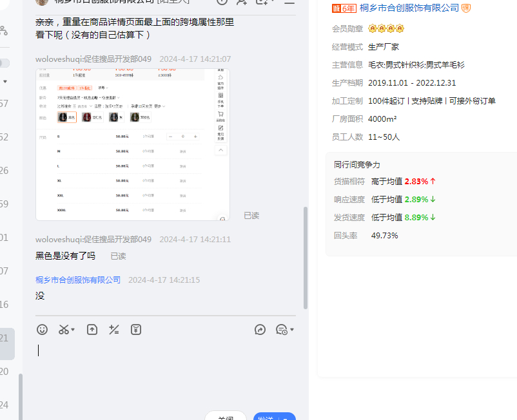This screenshot has width=517, height=420.
Task: Click the member medals row icons
Action: [x=385, y=29]
